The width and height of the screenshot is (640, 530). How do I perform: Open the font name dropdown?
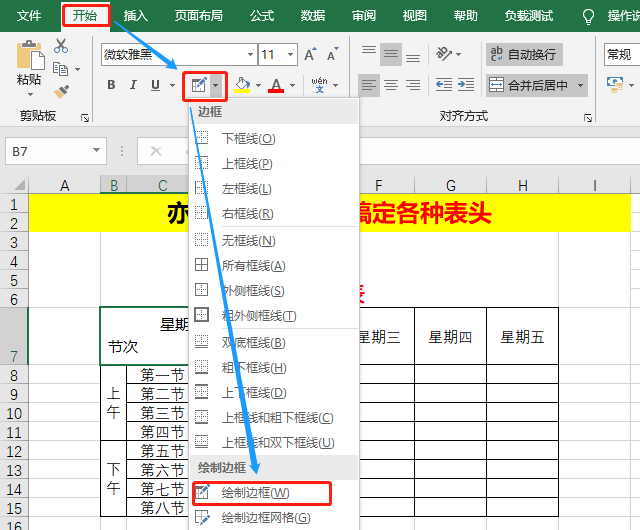click(250, 54)
